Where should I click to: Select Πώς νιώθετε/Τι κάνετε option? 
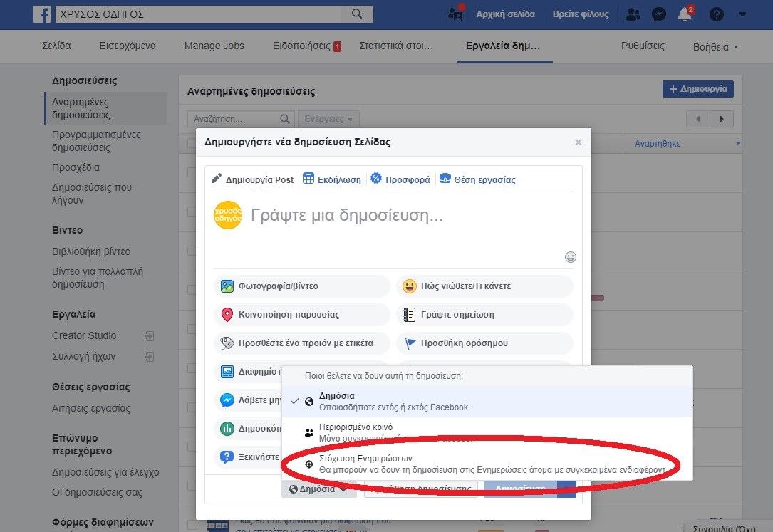pos(484,286)
